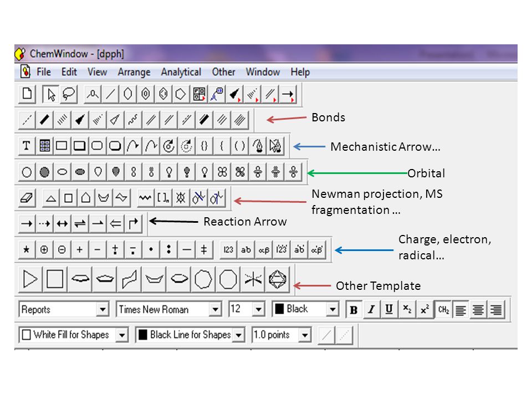Viewport: 532px width, 399px height.
Task: Select the wavy bond tool
Action: pos(132,120)
